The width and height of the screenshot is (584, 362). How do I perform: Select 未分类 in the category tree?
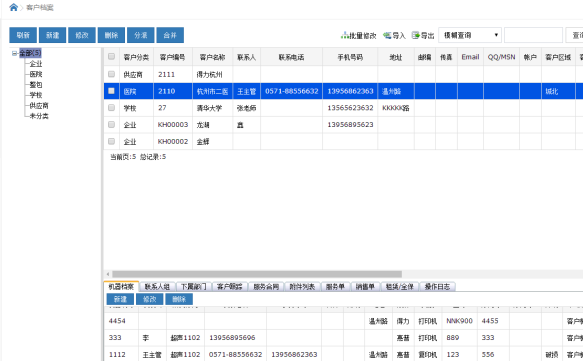(x=39, y=116)
